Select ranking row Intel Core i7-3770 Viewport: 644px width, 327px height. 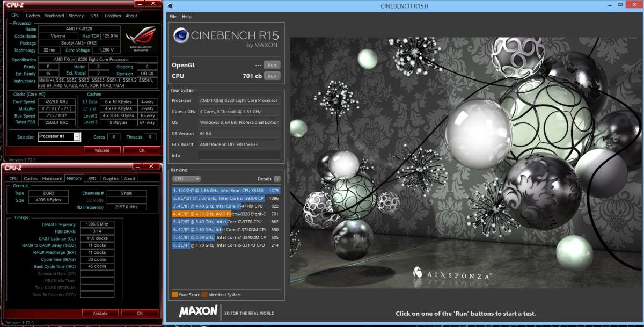pyautogui.click(x=226, y=222)
